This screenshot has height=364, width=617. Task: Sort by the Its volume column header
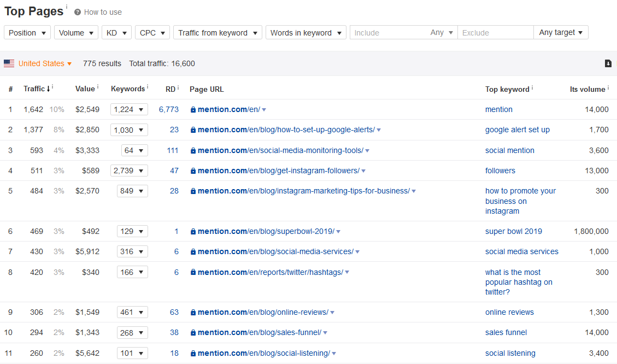587,89
